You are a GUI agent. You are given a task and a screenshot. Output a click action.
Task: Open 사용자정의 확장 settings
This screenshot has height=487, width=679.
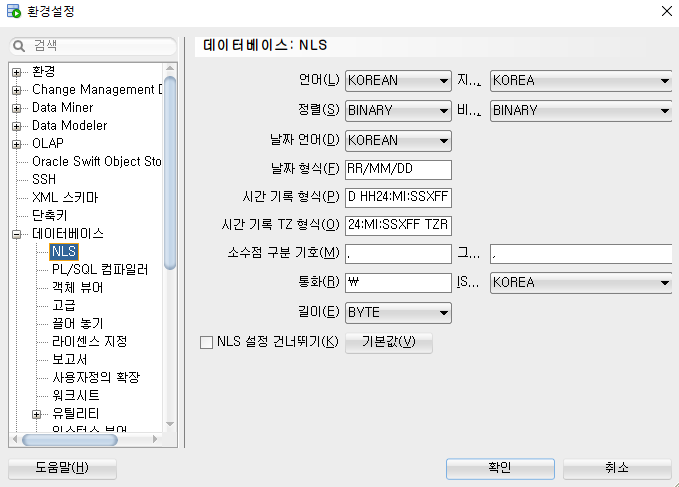[96, 377]
